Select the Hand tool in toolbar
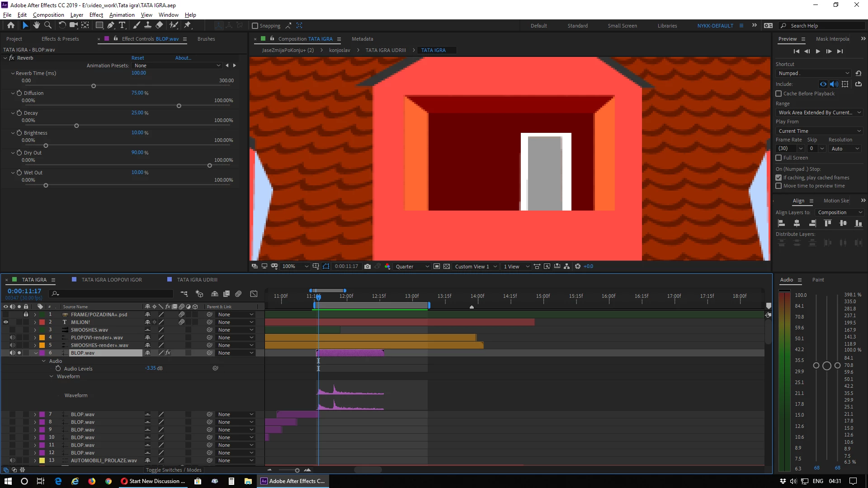This screenshot has height=488, width=868. [x=37, y=25]
